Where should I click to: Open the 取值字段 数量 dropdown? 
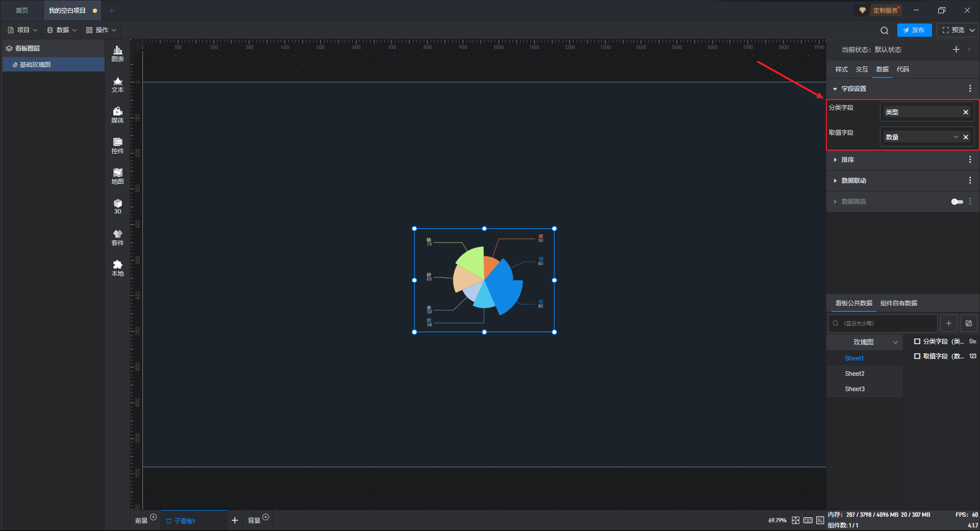pyautogui.click(x=955, y=137)
